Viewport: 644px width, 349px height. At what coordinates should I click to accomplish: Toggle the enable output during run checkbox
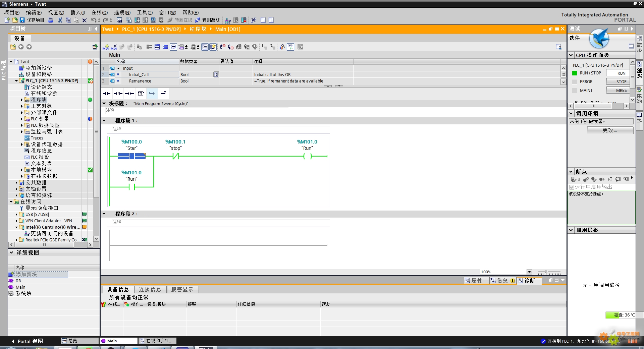pos(572,187)
